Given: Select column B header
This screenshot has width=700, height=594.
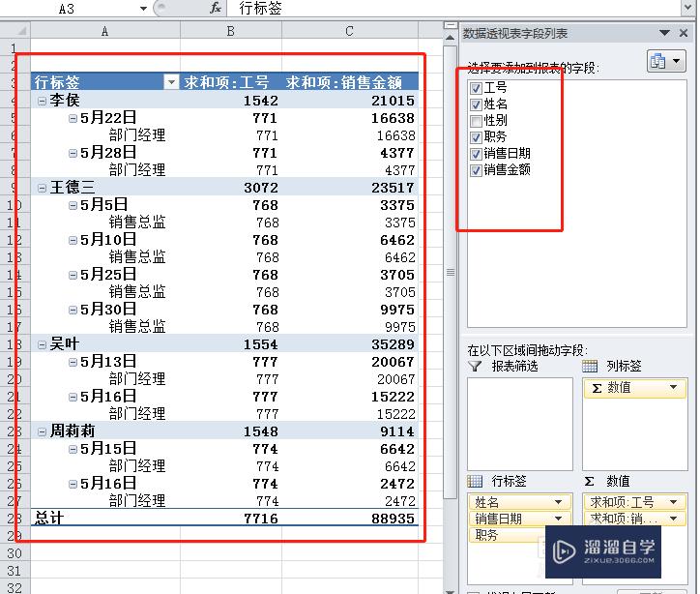Looking at the screenshot, I should coord(231,30).
